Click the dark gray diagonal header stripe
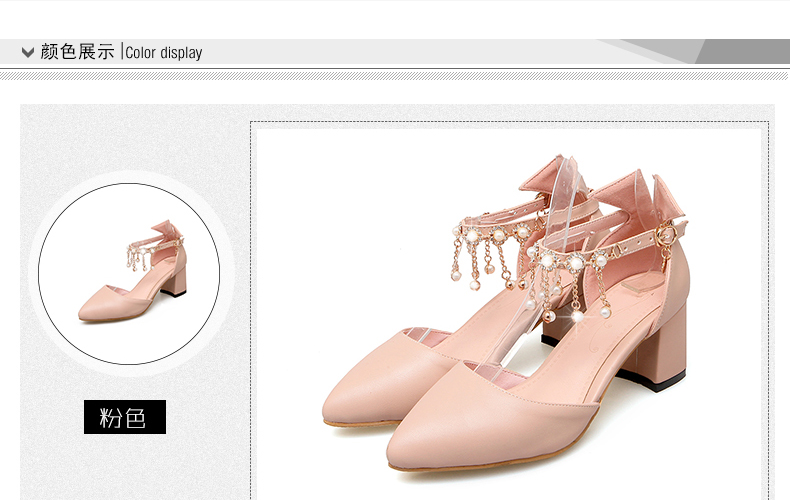This screenshot has width=790, height=500. pyautogui.click(x=742, y=51)
